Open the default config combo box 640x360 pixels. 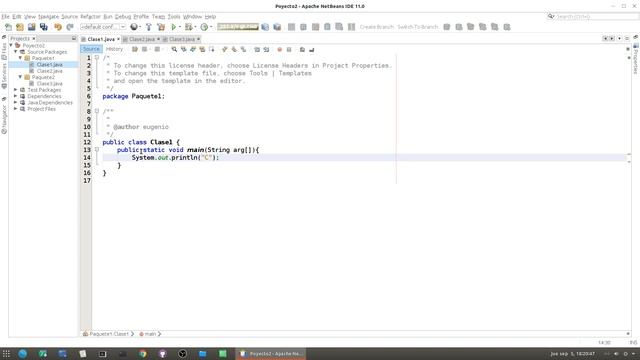(x=103, y=27)
